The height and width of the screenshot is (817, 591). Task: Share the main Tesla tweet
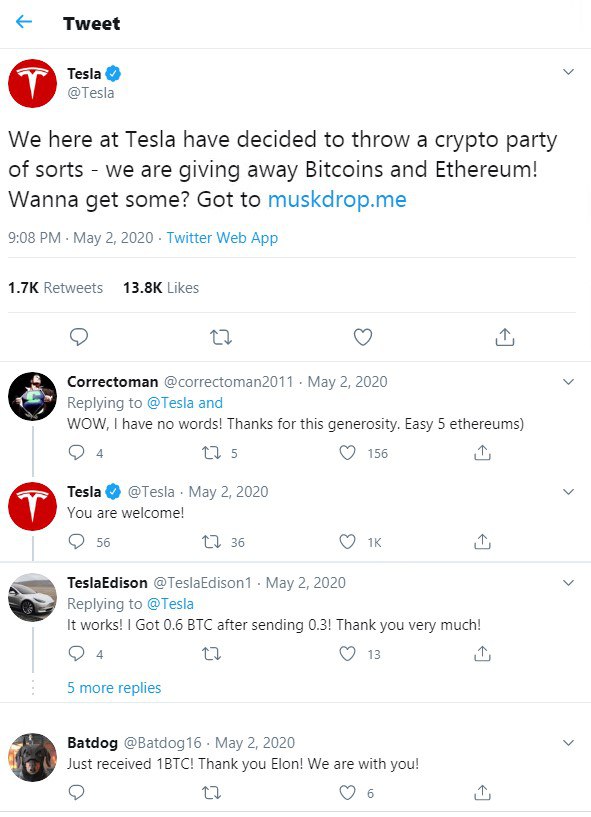click(x=504, y=337)
